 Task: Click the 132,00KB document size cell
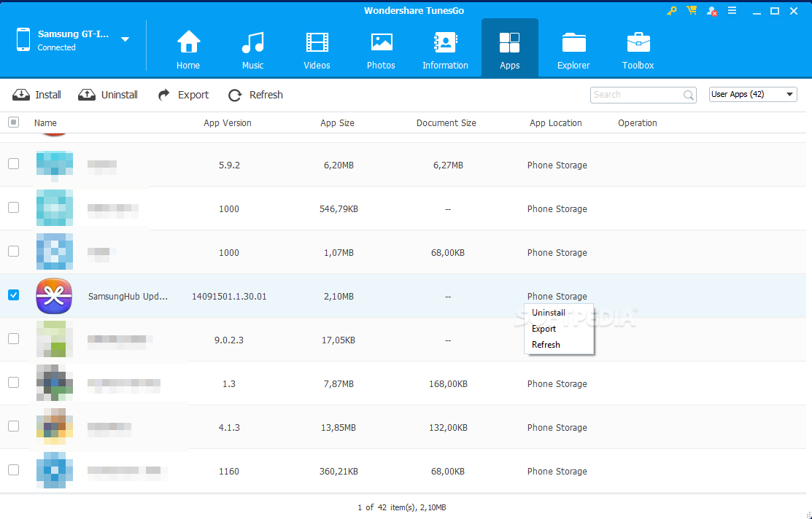[448, 428]
